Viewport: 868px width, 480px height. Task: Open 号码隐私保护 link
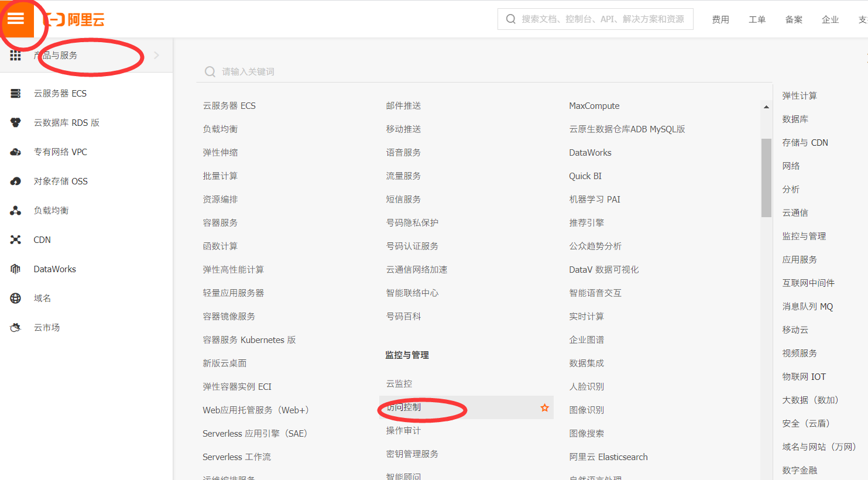[x=412, y=223]
